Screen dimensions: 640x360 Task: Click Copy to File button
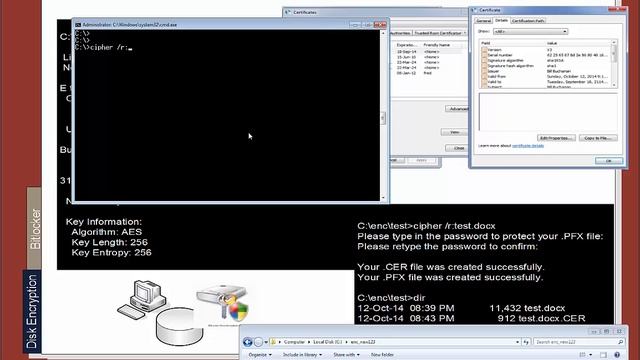pyautogui.click(x=598, y=138)
